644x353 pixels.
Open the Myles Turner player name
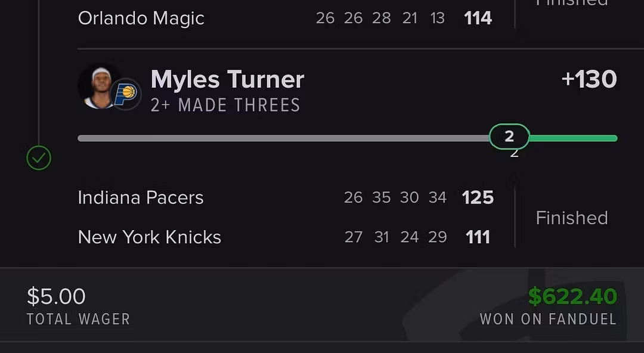[227, 79]
